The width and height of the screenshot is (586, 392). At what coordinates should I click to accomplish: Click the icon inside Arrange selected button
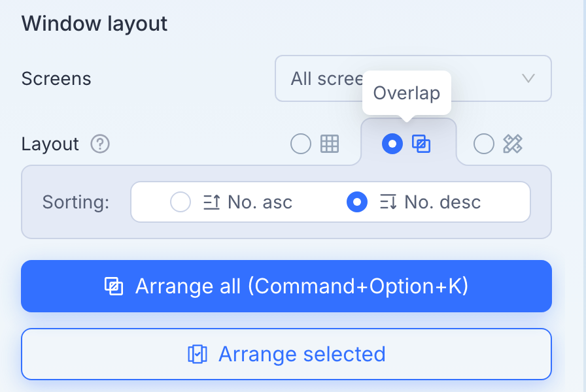pos(198,354)
